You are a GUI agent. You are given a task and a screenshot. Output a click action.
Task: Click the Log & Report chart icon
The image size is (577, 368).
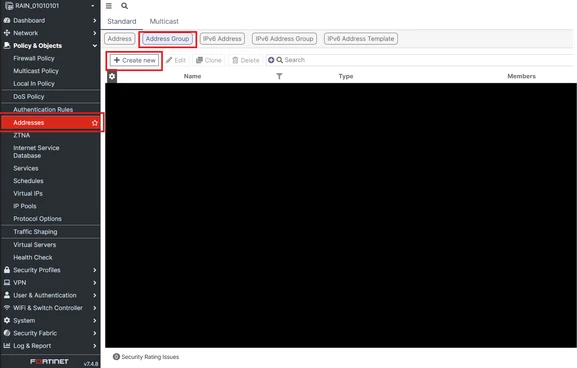(7, 346)
